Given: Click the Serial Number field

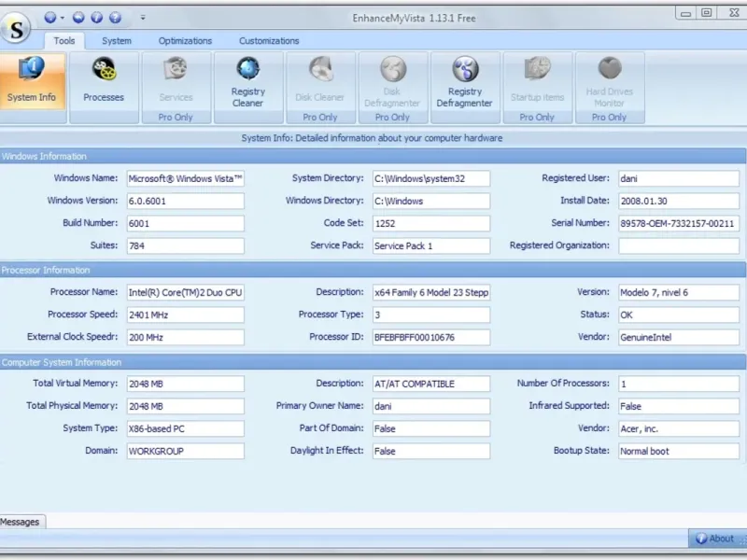Looking at the screenshot, I should point(678,224).
